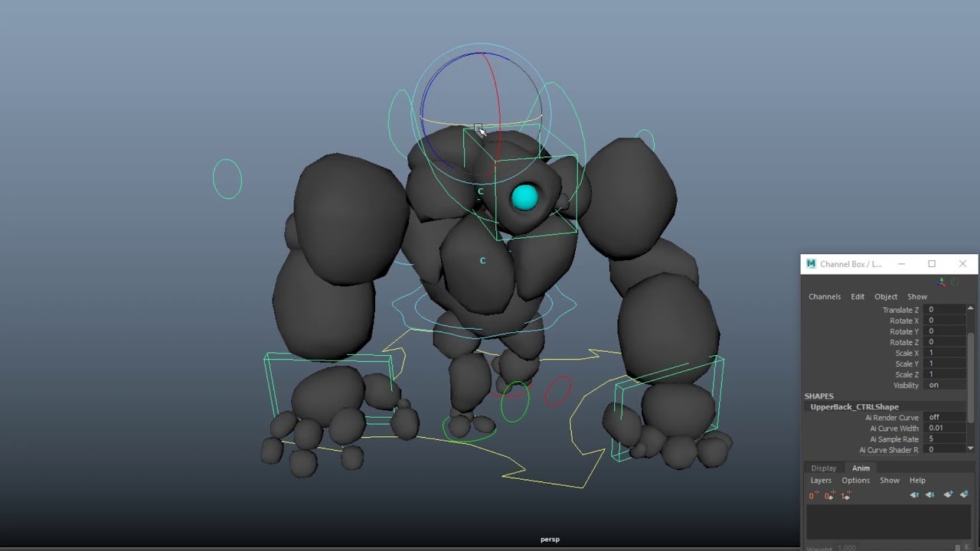
Task: Open the Object menu
Action: (886, 296)
